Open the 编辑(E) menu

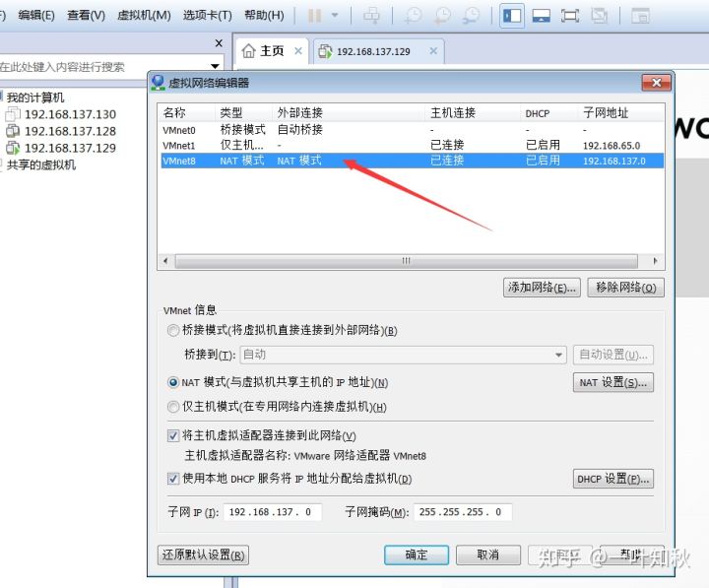click(x=36, y=16)
